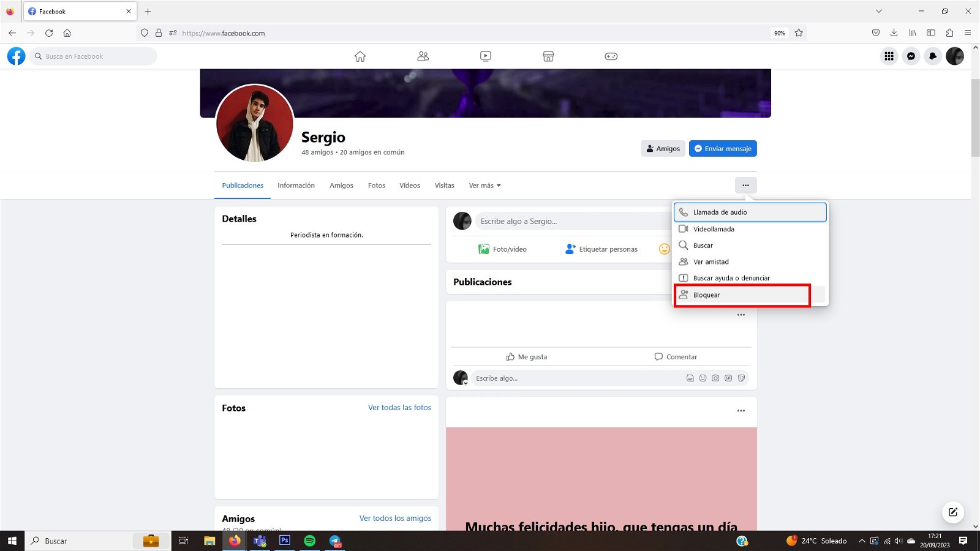The image size is (980, 551).
Task: Click the new message compose icon
Action: 953,512
